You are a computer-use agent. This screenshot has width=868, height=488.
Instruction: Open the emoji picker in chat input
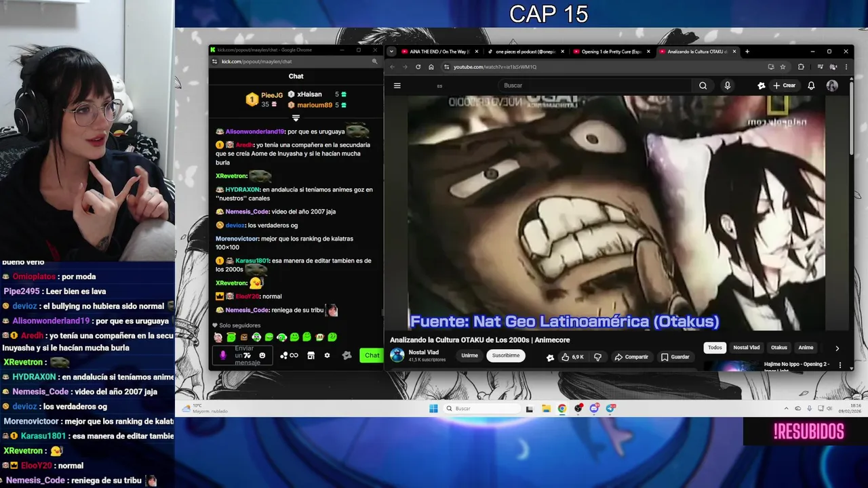pos(262,355)
